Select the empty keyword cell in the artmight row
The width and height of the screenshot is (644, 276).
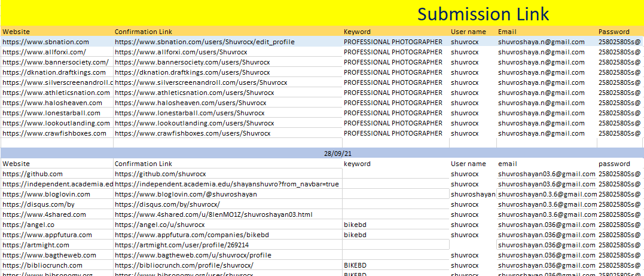395,245
